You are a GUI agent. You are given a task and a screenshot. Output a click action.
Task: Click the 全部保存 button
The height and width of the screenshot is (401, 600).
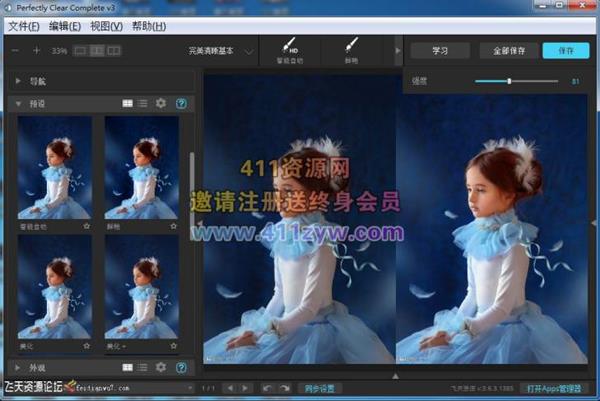(x=505, y=50)
